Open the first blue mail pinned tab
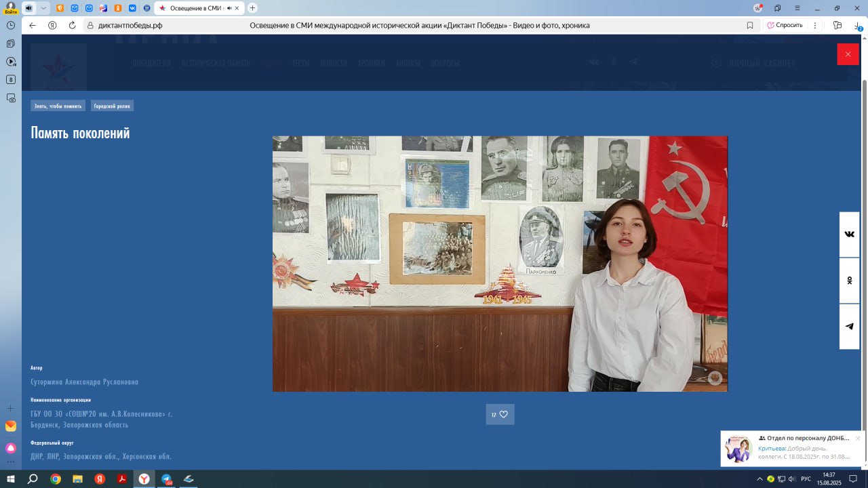 (x=75, y=8)
